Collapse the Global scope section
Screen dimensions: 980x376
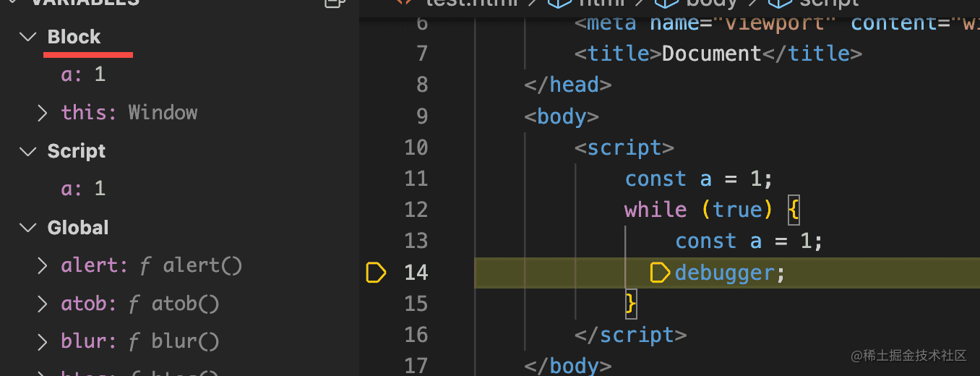click(x=28, y=228)
